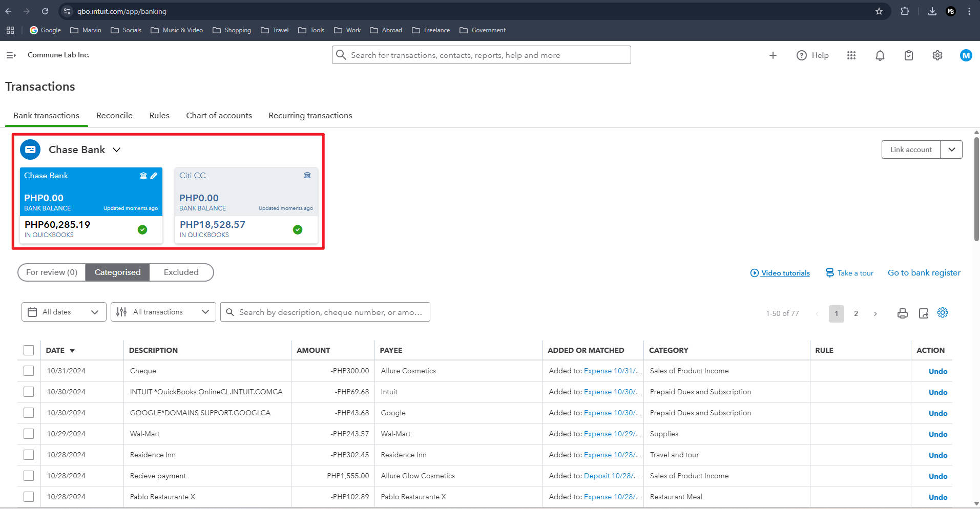Open the Video tutorials link
The height and width of the screenshot is (509, 980).
click(780, 273)
